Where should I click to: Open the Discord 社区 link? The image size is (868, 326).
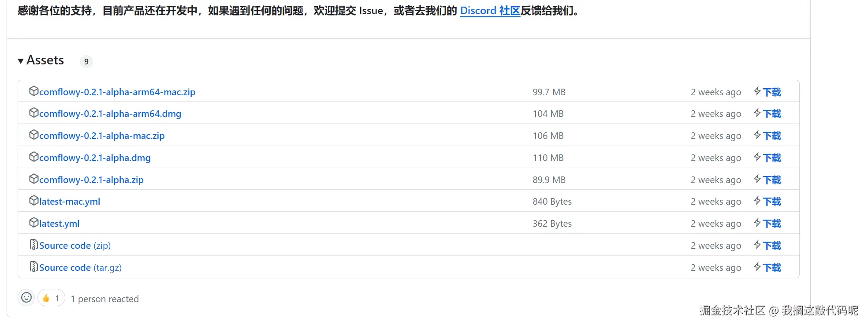coord(490,11)
